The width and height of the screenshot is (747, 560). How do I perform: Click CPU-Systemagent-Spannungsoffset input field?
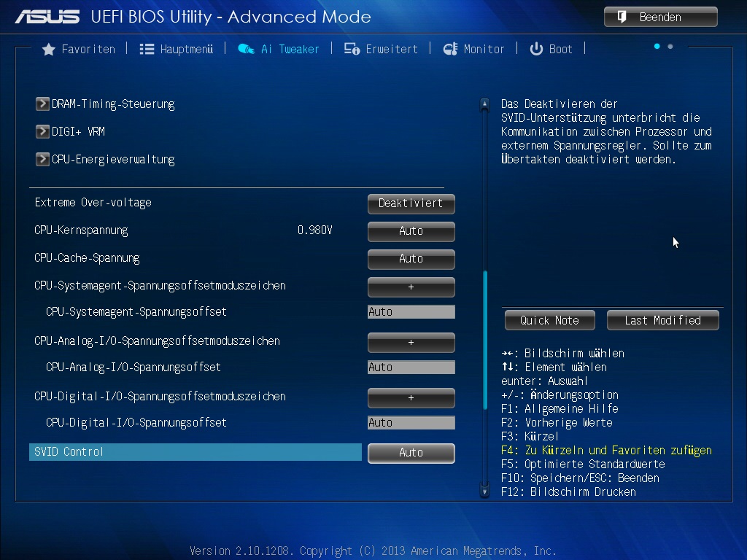point(411,312)
